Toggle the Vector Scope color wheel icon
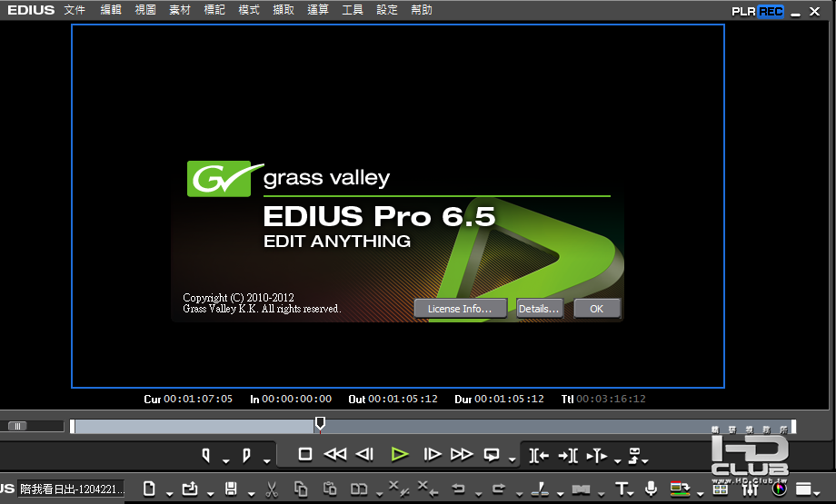Image resolution: width=836 pixels, height=504 pixels. click(x=779, y=489)
